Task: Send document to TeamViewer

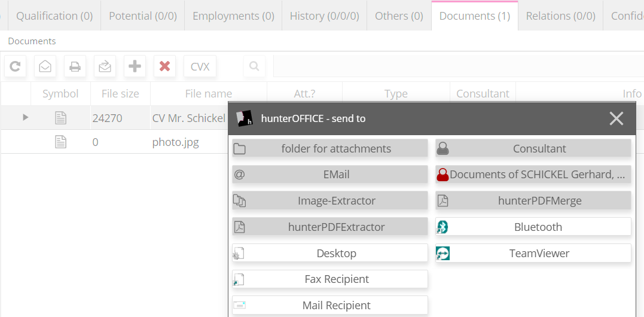Action: [533, 253]
